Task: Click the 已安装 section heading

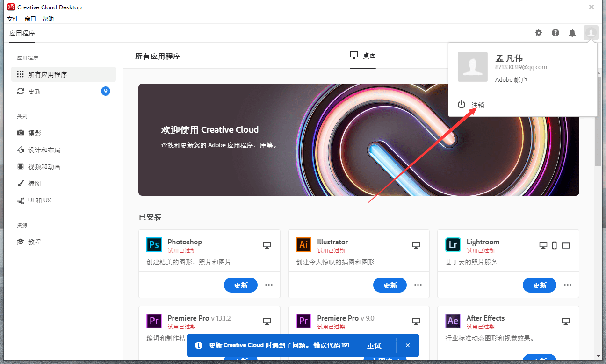Action: (150, 217)
